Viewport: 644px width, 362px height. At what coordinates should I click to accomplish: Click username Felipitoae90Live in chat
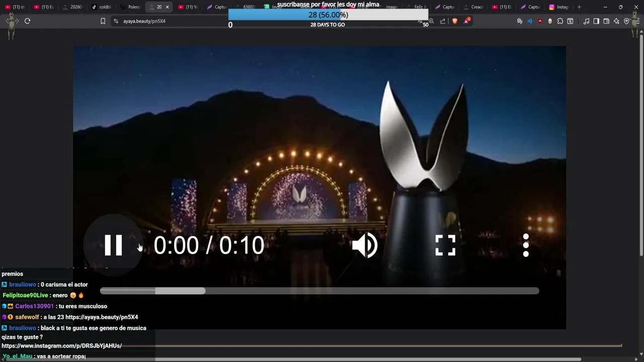(x=25, y=295)
